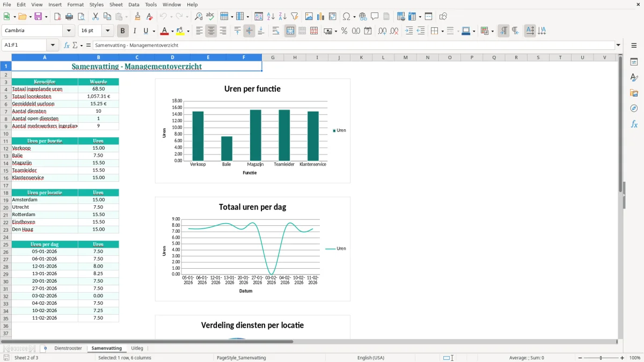Cut selection with scissors icon

click(96, 17)
